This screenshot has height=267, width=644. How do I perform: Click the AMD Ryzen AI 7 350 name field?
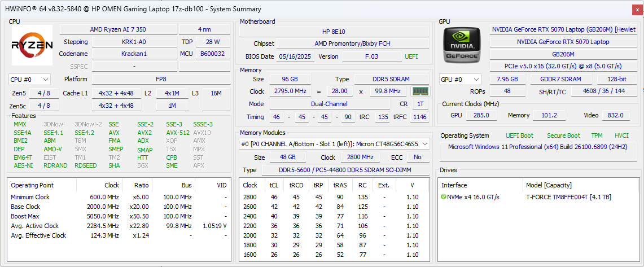117,29
